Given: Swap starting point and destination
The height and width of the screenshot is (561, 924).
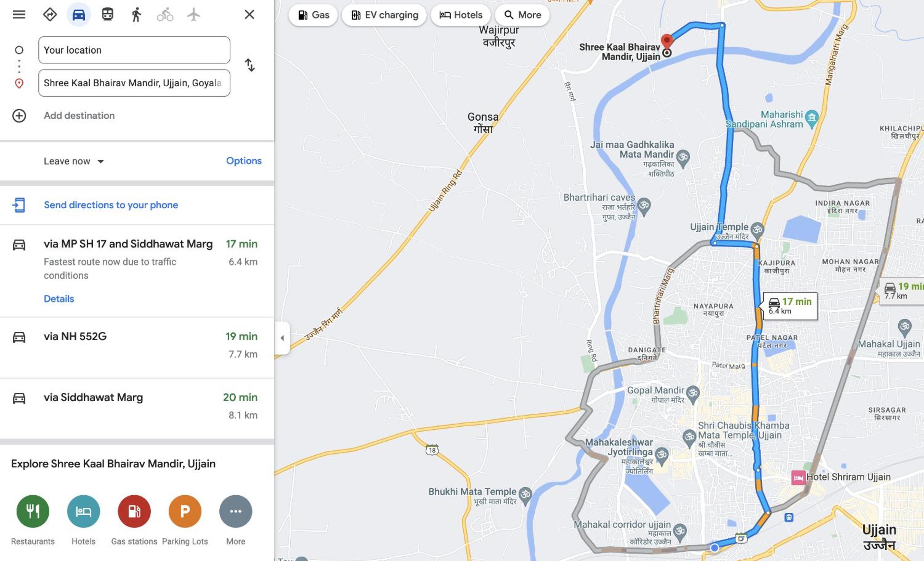Looking at the screenshot, I should (250, 65).
